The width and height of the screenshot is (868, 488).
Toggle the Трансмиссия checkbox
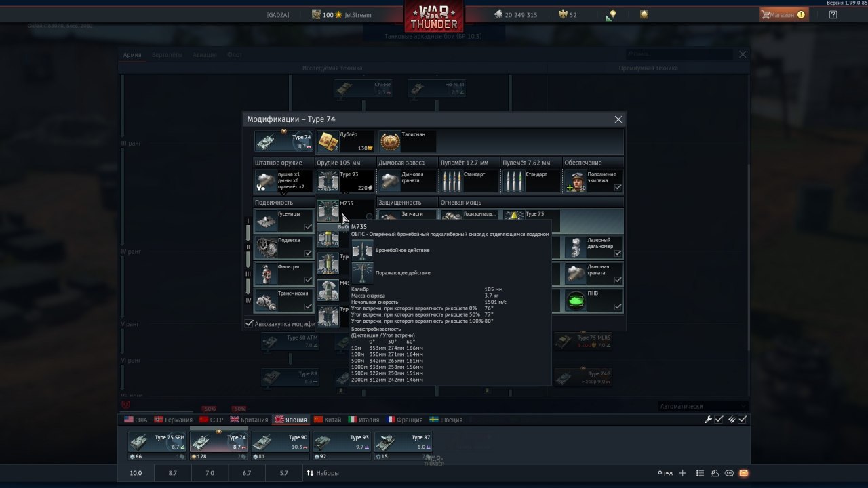[309, 306]
